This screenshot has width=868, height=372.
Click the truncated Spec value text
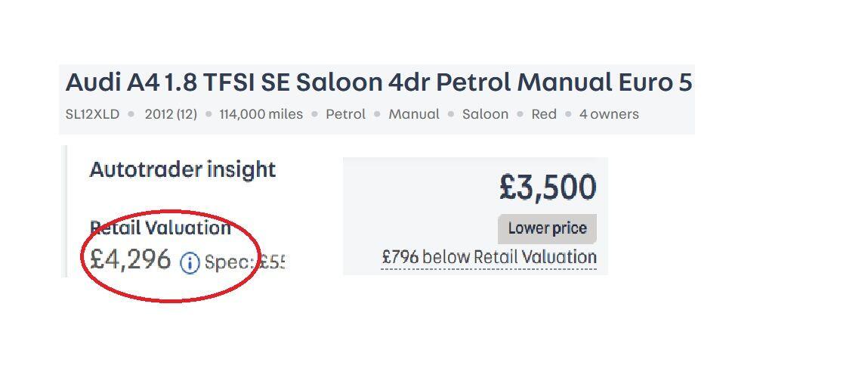click(x=244, y=263)
